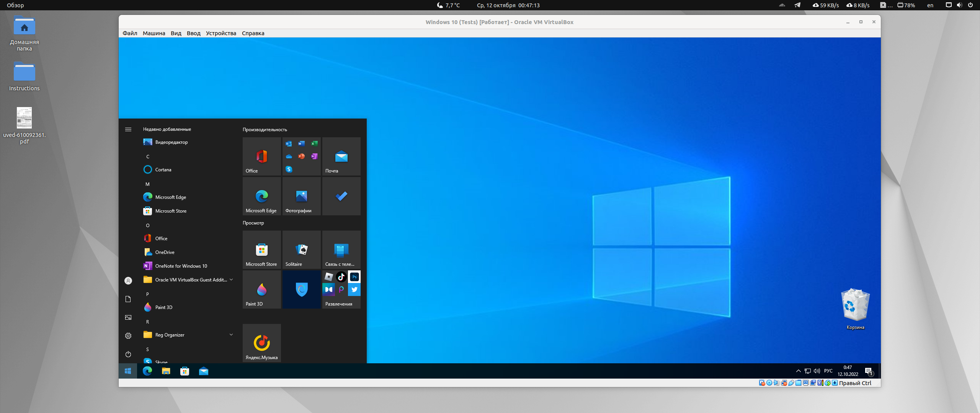Open the Связь с теле... phone tile

pyautogui.click(x=341, y=250)
